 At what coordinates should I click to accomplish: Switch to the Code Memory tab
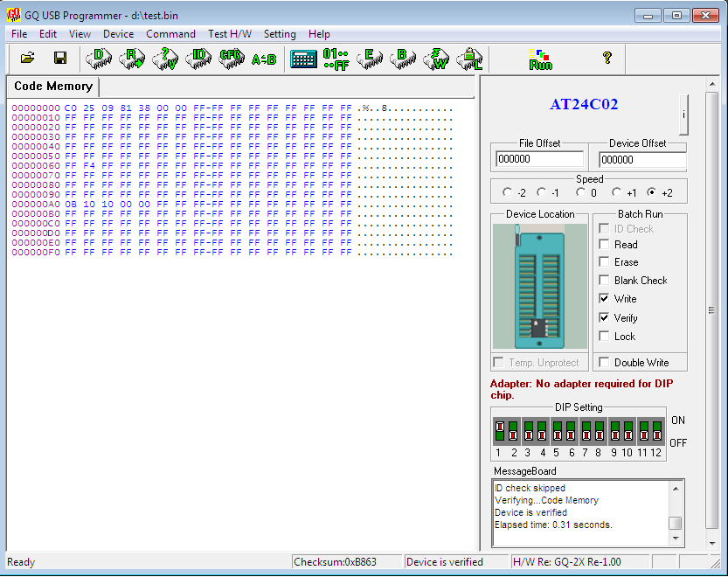pos(53,87)
